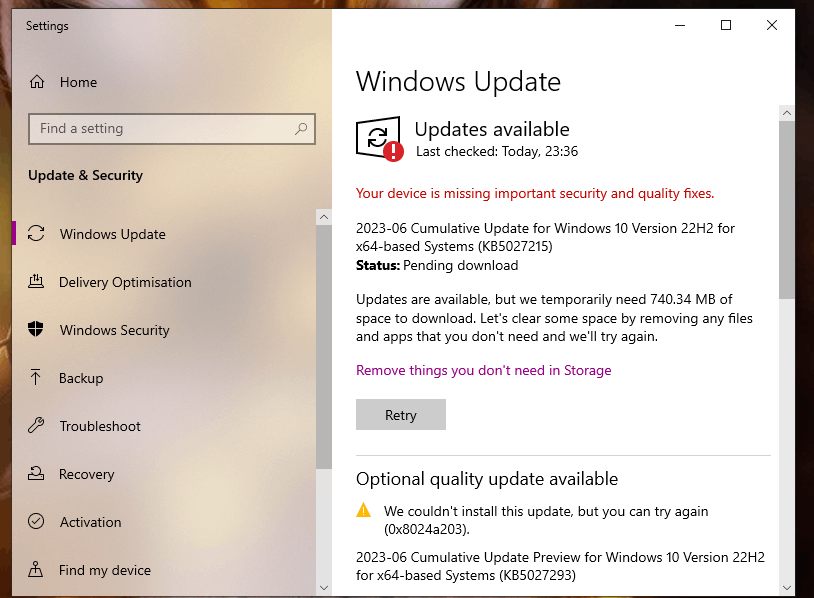Click the Windows Security shield icon
Image resolution: width=814 pixels, height=598 pixels.
tap(36, 329)
